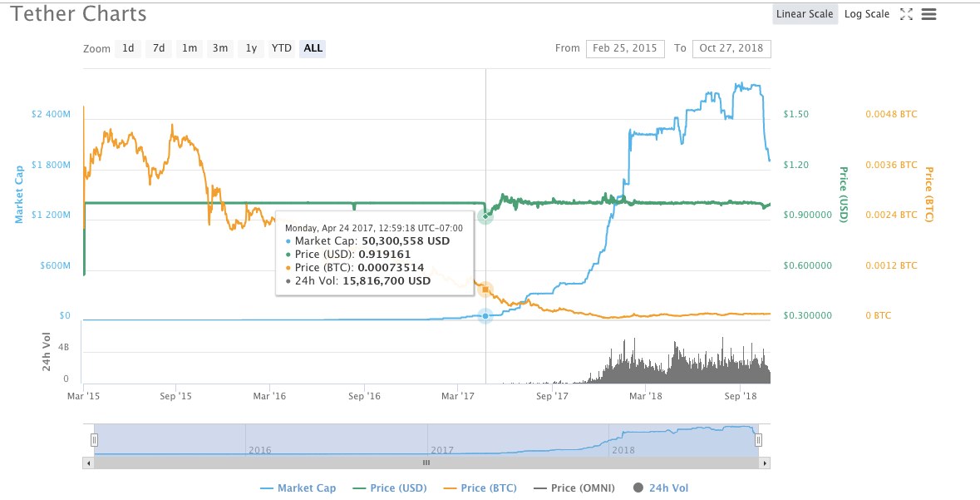Click the navigator scrollbar left arrow
The image size is (980, 500).
point(88,463)
